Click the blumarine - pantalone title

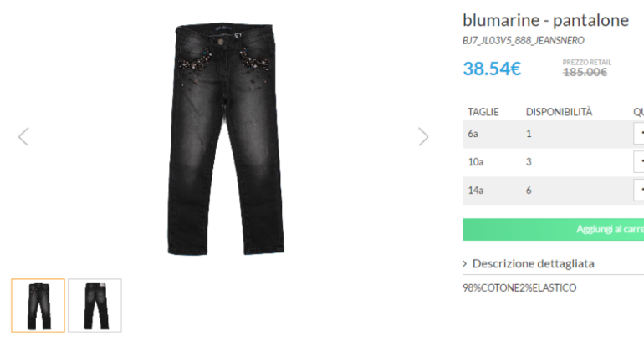point(545,20)
